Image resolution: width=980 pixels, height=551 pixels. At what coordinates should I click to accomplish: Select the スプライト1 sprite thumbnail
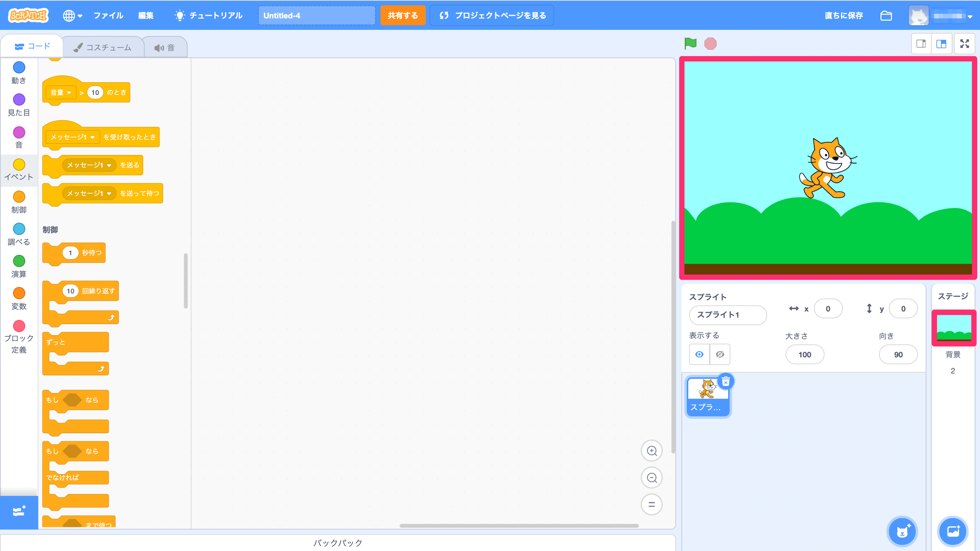[708, 397]
